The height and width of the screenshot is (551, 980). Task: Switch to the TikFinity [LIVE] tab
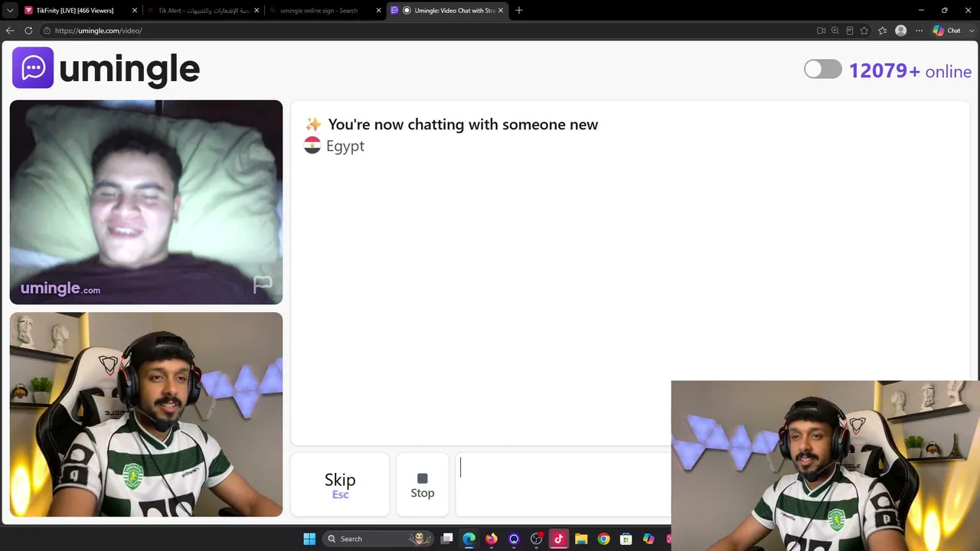(x=80, y=11)
